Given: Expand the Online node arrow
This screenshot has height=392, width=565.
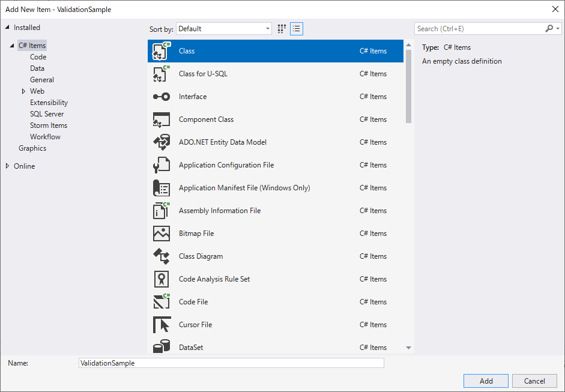Looking at the screenshot, I should click(x=8, y=166).
